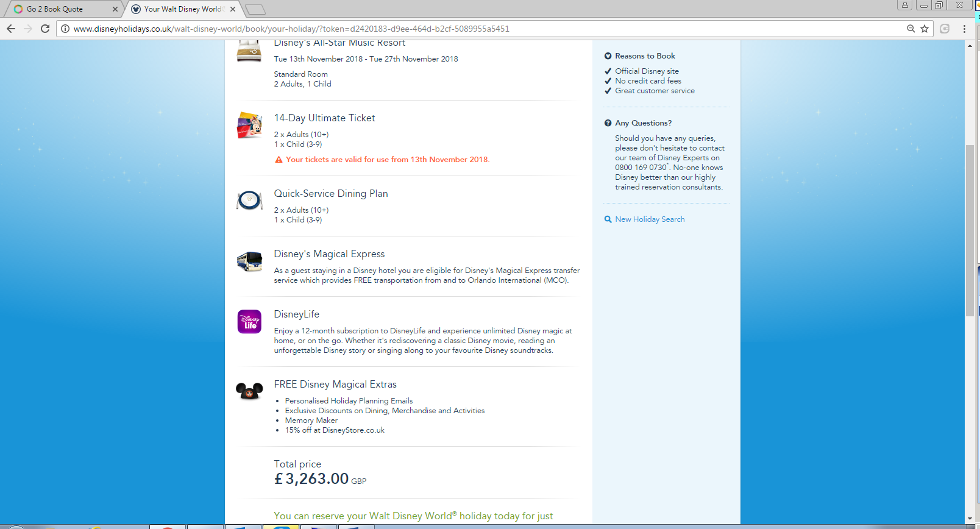Screen dimensions: 980x529
Task: Click the Quick-Service Dining Plan heading
Action: [331, 194]
